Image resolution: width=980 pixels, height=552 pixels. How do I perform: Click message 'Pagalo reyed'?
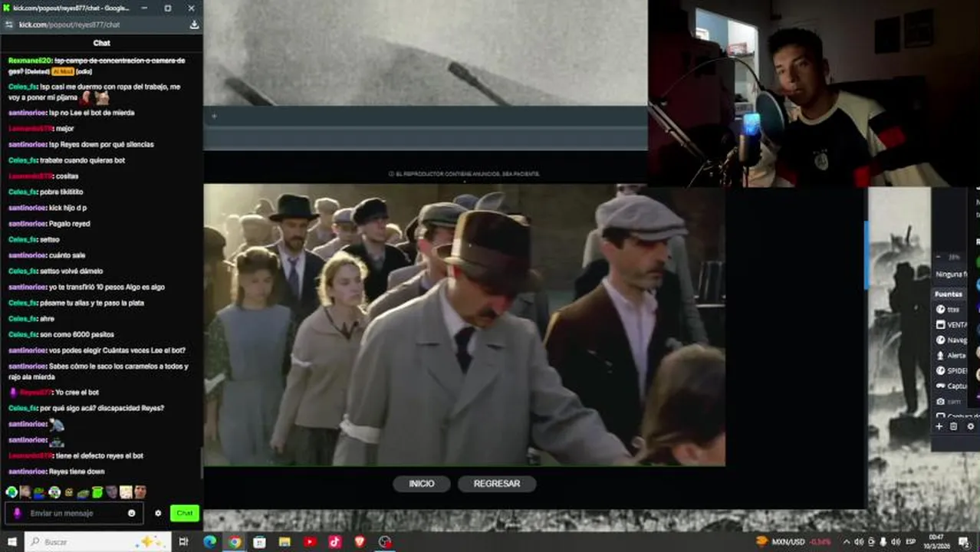coord(70,223)
